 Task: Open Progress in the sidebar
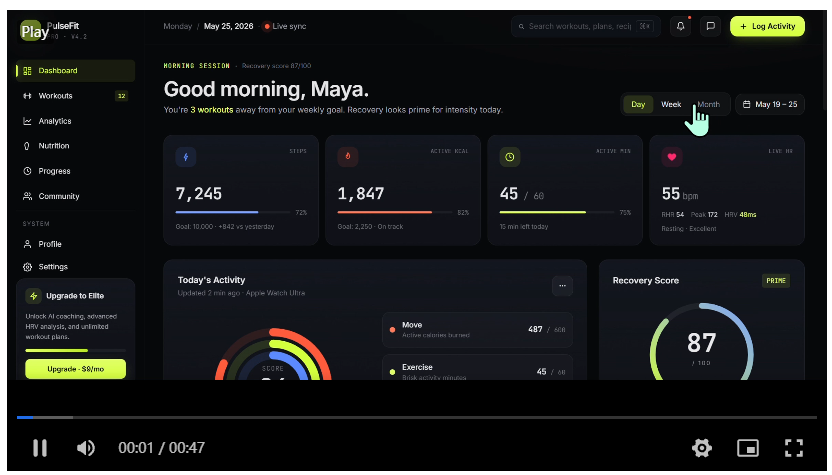point(75,171)
